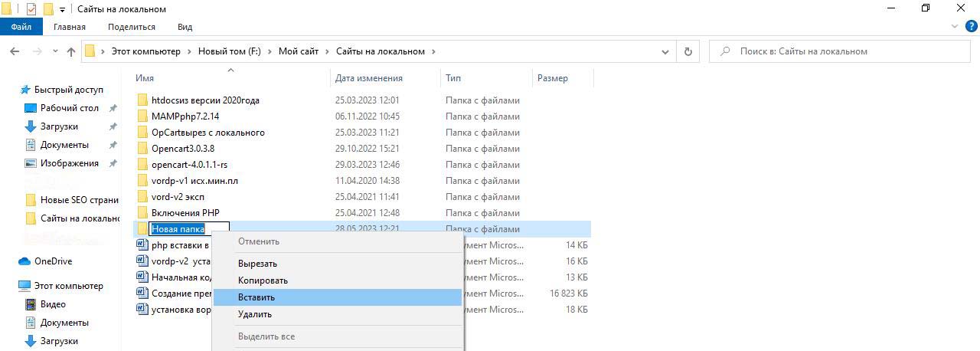Click the Up one level arrow
This screenshot has height=351, width=980.
click(x=71, y=51)
